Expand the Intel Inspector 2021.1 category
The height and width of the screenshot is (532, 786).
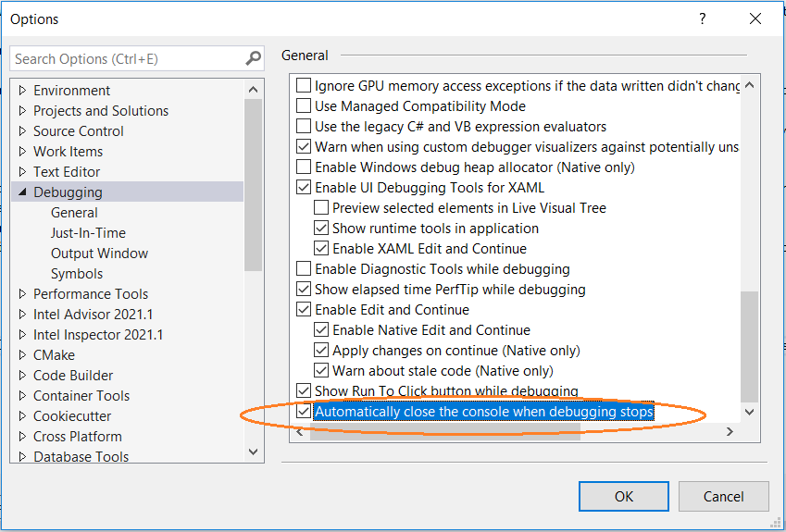pyautogui.click(x=22, y=335)
